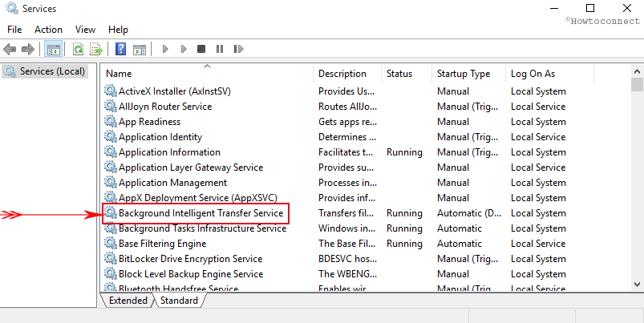This screenshot has width=644, height=323.
Task: Click the Back arrow toolbar icon
Action: tap(10, 49)
